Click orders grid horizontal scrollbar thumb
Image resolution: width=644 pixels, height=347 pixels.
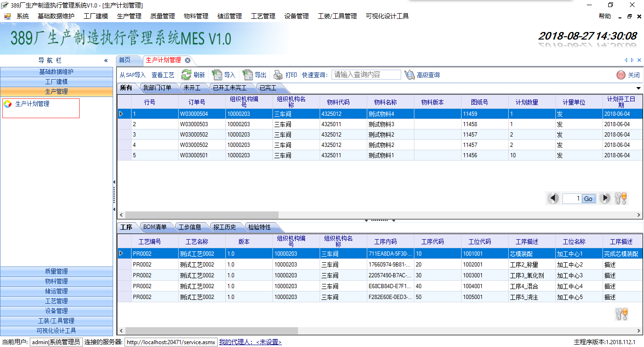coord(201,215)
